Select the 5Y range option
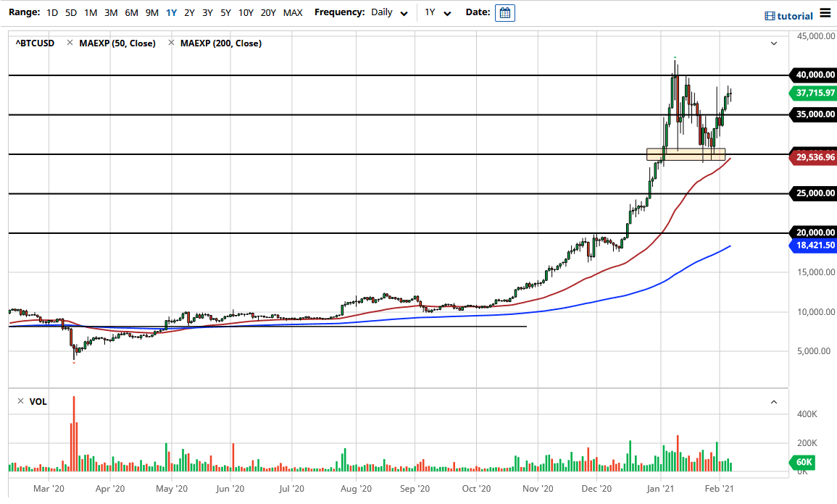The height and width of the screenshot is (504, 837). [225, 12]
